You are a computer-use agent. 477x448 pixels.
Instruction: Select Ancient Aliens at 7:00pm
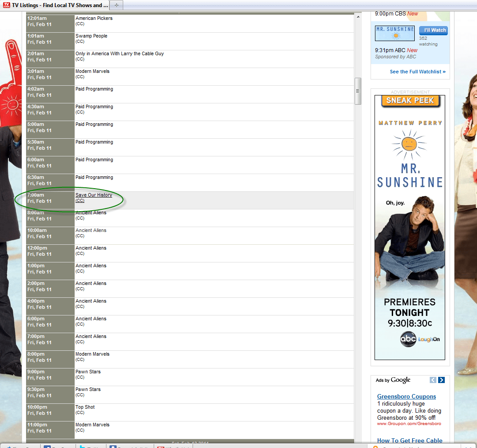(91, 336)
